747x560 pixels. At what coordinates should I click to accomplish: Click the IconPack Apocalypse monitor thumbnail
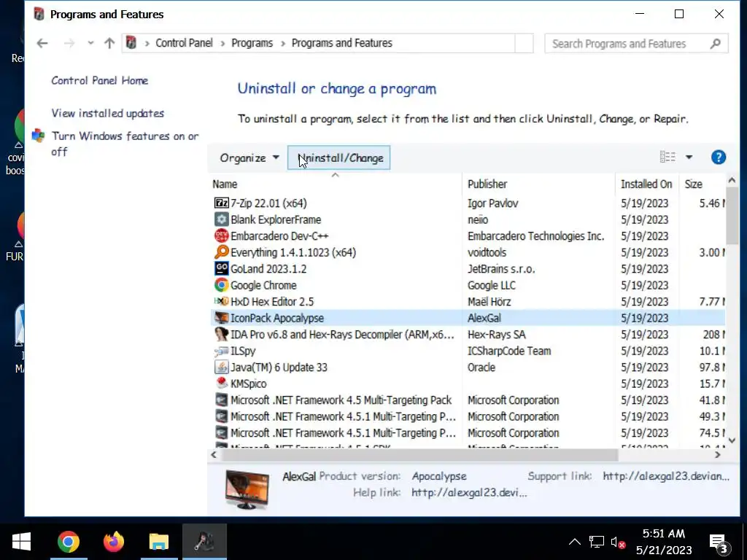[247, 489]
